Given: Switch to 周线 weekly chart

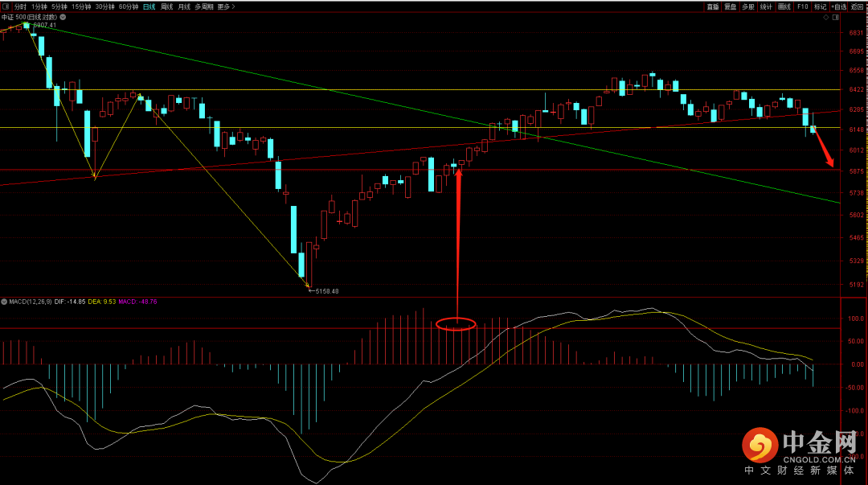Looking at the screenshot, I should pyautogui.click(x=166, y=6).
